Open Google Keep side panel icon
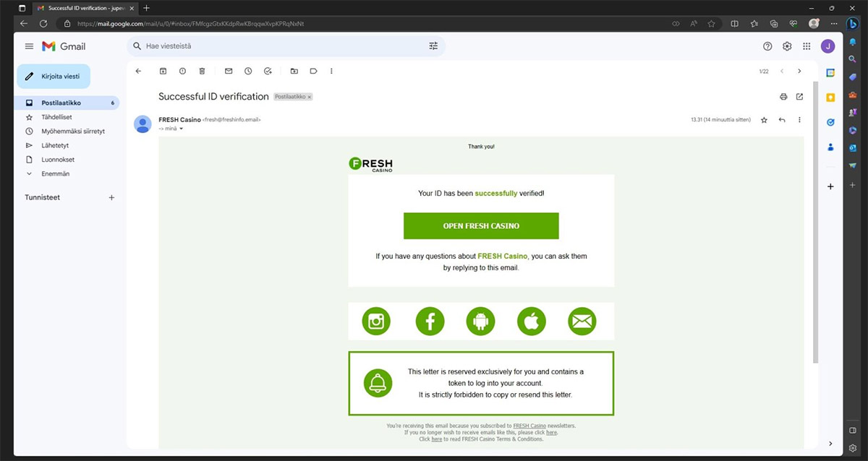 click(830, 98)
